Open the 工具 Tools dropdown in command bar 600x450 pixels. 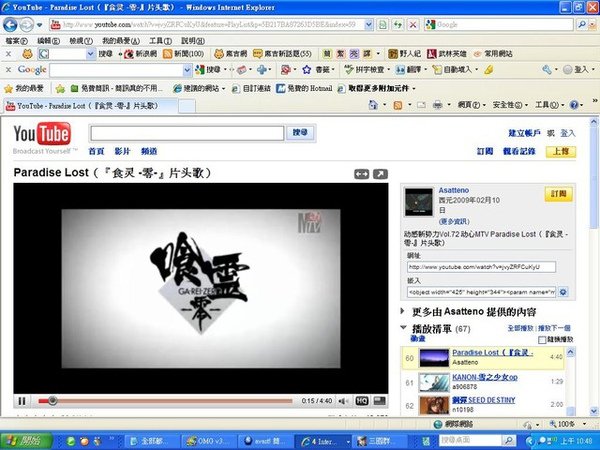(x=549, y=105)
